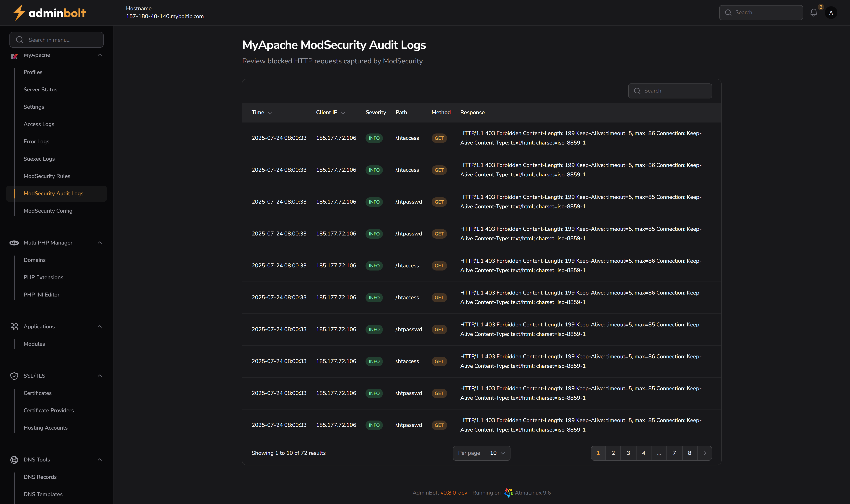Select the Multi PHP Manager icon
Image resolution: width=850 pixels, height=504 pixels.
(x=14, y=243)
